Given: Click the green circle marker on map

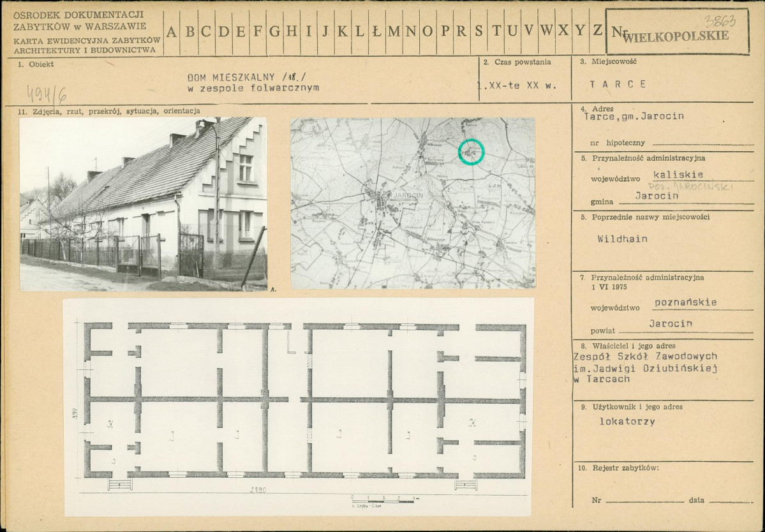Looking at the screenshot, I should pyautogui.click(x=472, y=152).
